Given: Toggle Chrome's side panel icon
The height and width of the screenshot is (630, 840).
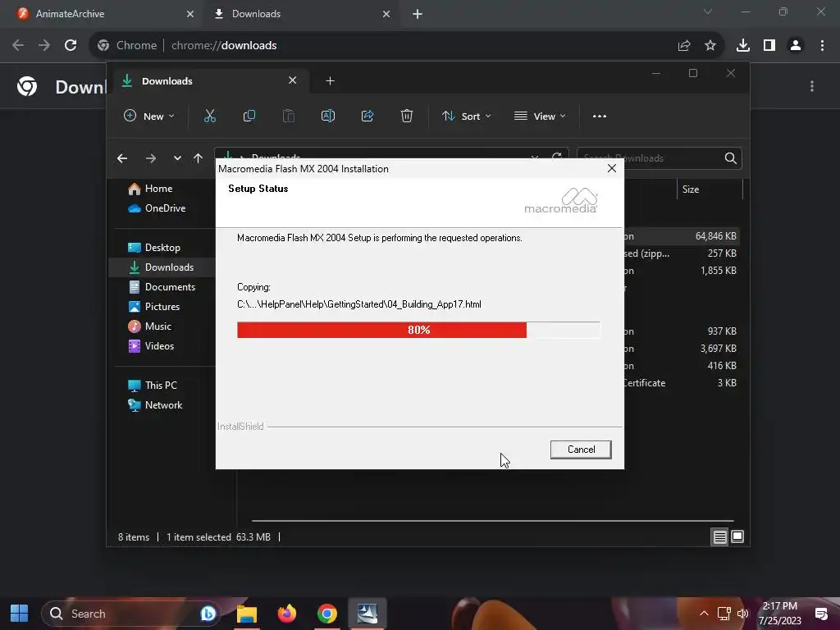Looking at the screenshot, I should [x=769, y=46].
